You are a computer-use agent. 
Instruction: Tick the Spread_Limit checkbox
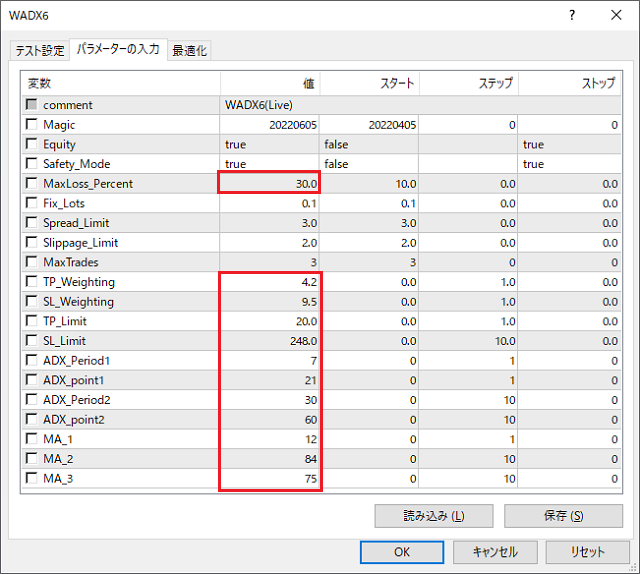click(31, 222)
